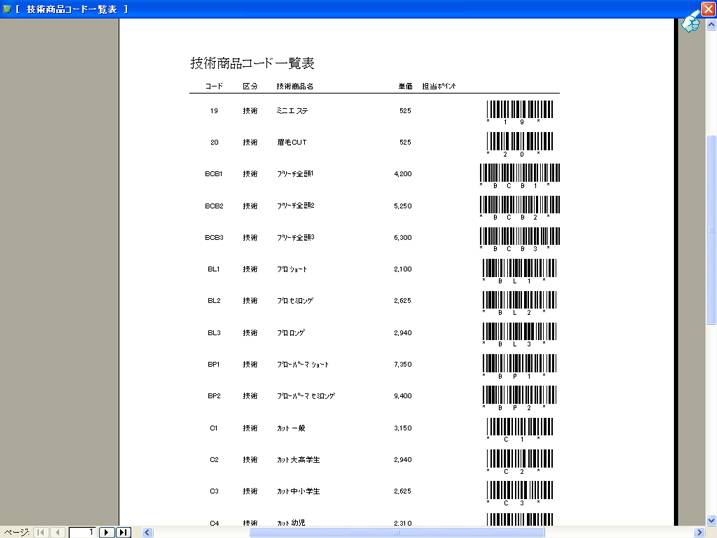Click price 5,250 in BCB2 row

tap(402, 206)
